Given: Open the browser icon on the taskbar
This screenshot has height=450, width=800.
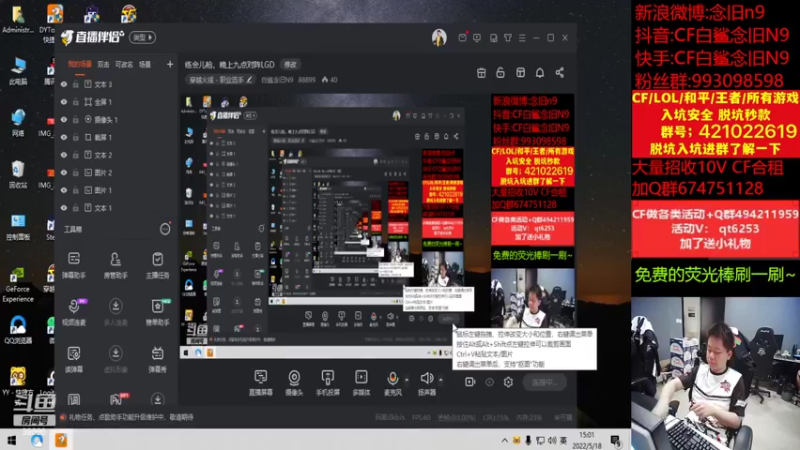Looking at the screenshot, I should point(37,440).
